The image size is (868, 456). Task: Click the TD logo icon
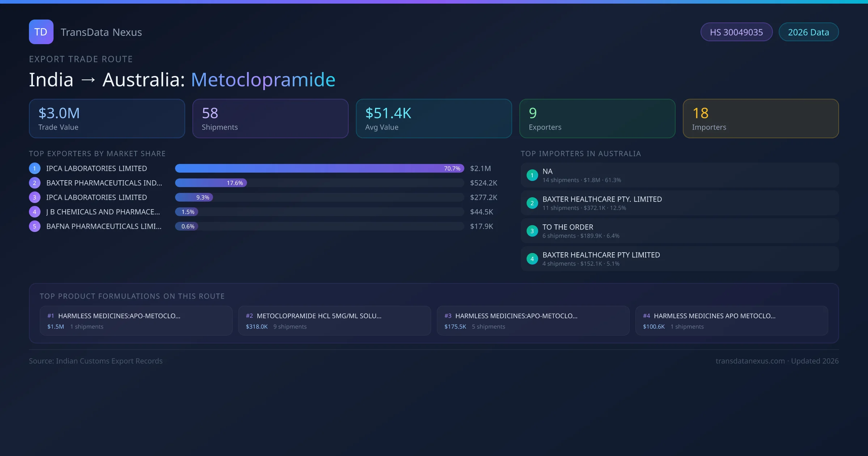[41, 32]
